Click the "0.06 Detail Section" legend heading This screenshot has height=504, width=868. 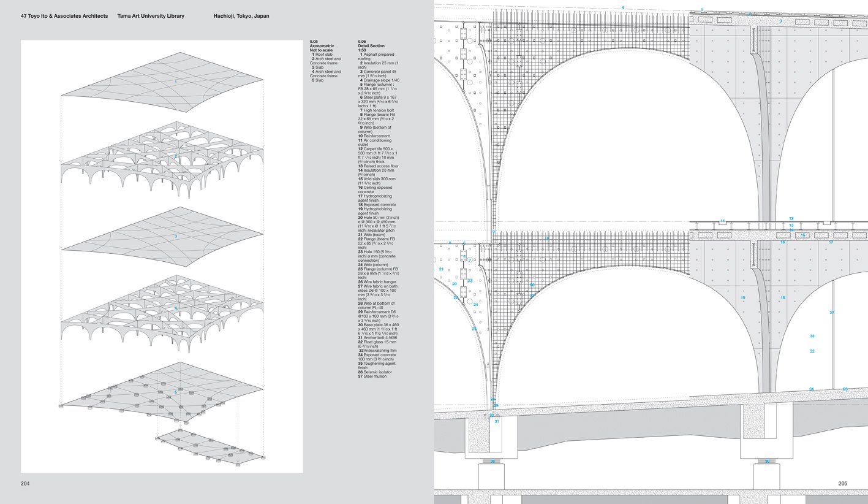[371, 44]
